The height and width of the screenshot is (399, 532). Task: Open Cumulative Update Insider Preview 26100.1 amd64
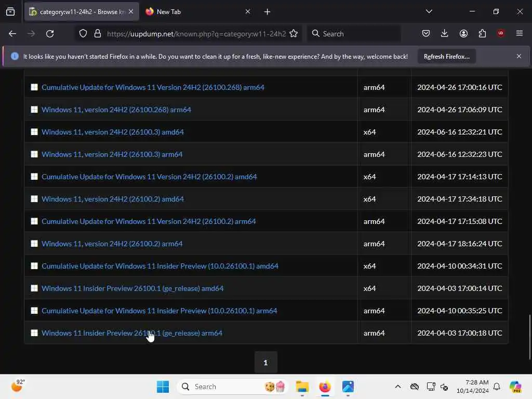coord(160,266)
